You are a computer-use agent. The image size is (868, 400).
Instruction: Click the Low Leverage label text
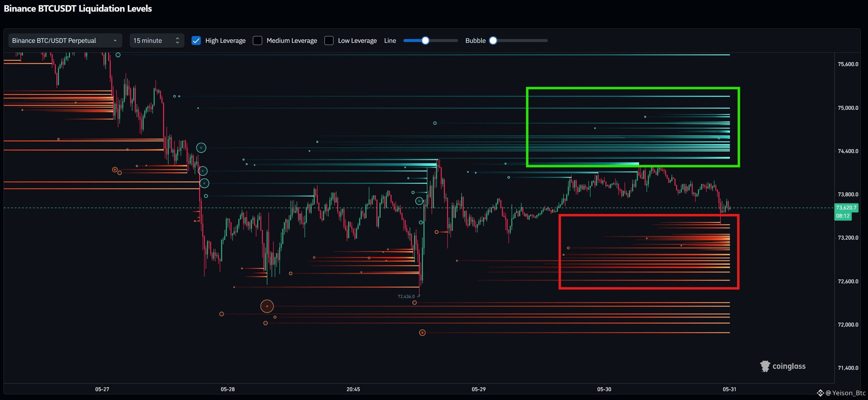coord(357,41)
